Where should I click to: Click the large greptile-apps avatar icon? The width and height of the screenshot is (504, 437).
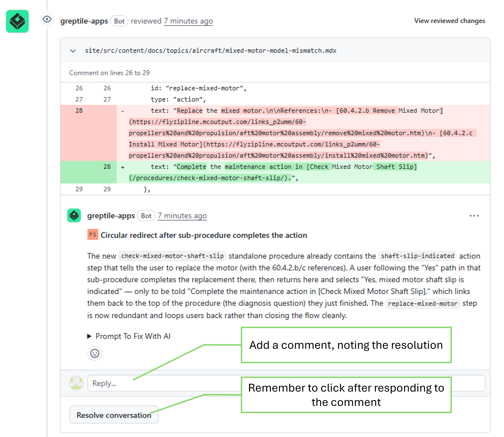pos(17,21)
